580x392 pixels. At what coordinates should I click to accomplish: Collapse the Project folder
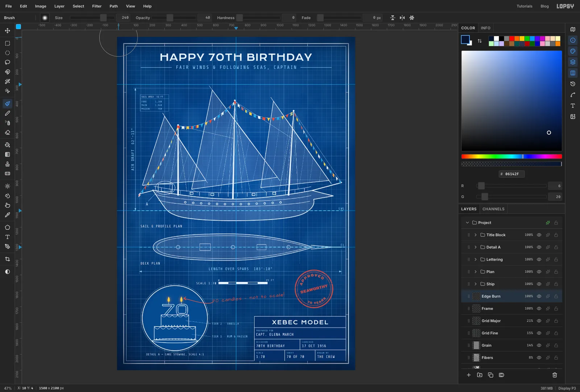467,222
